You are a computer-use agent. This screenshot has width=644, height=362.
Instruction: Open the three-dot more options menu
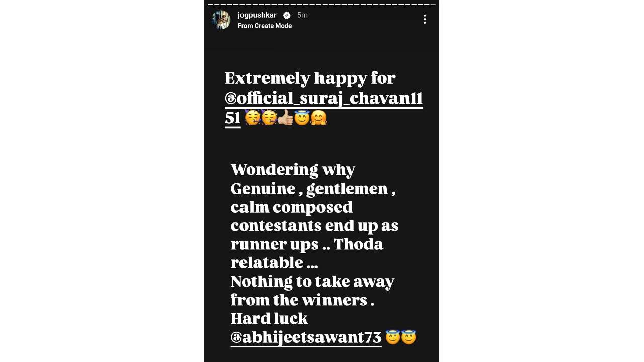pos(425,19)
